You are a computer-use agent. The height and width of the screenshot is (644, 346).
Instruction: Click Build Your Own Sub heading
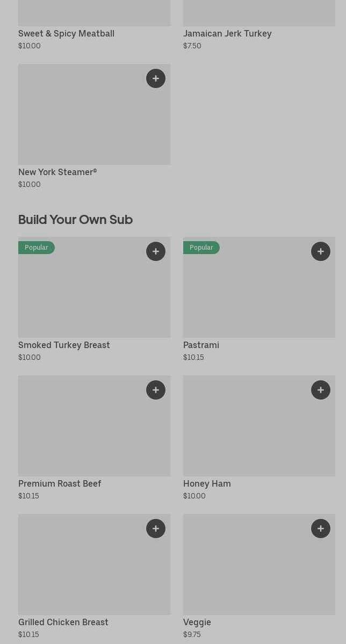(75, 220)
